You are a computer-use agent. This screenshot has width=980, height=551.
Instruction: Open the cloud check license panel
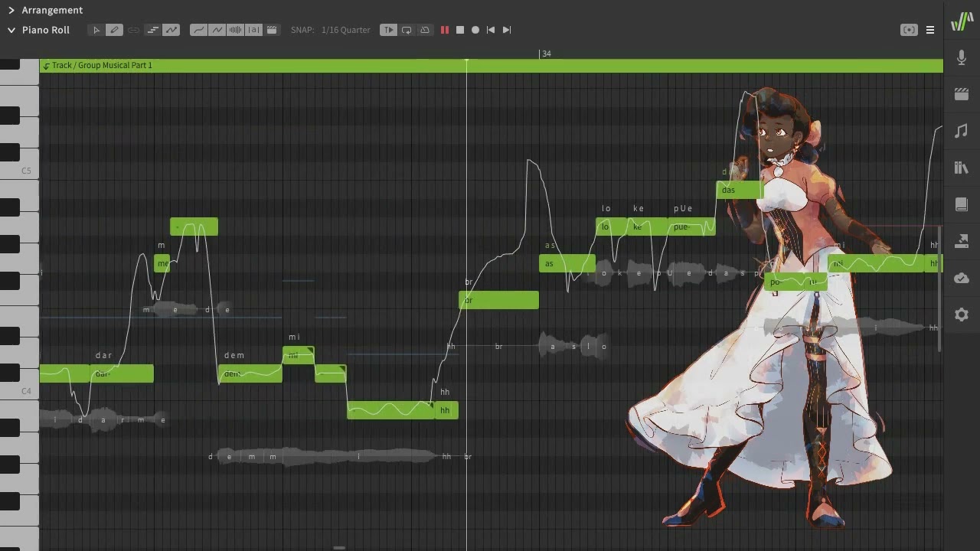(x=962, y=278)
